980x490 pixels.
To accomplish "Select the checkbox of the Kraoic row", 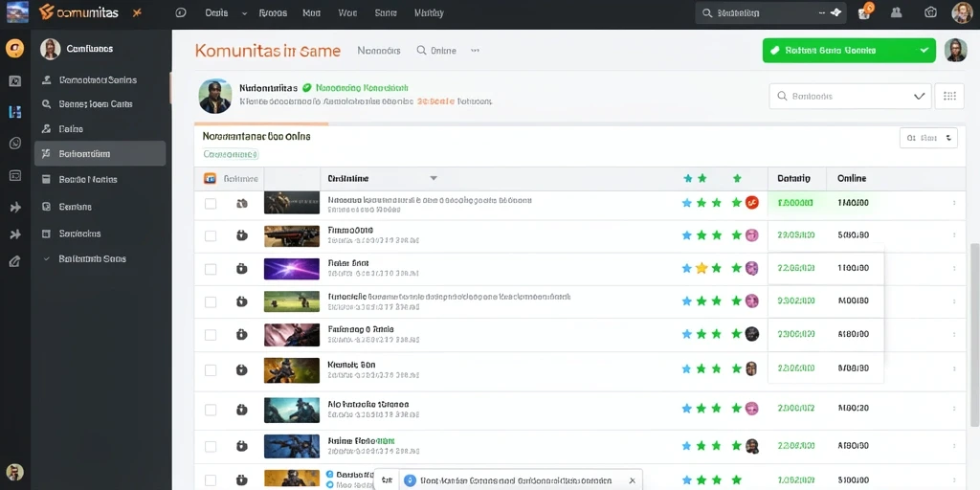I will [x=211, y=370].
